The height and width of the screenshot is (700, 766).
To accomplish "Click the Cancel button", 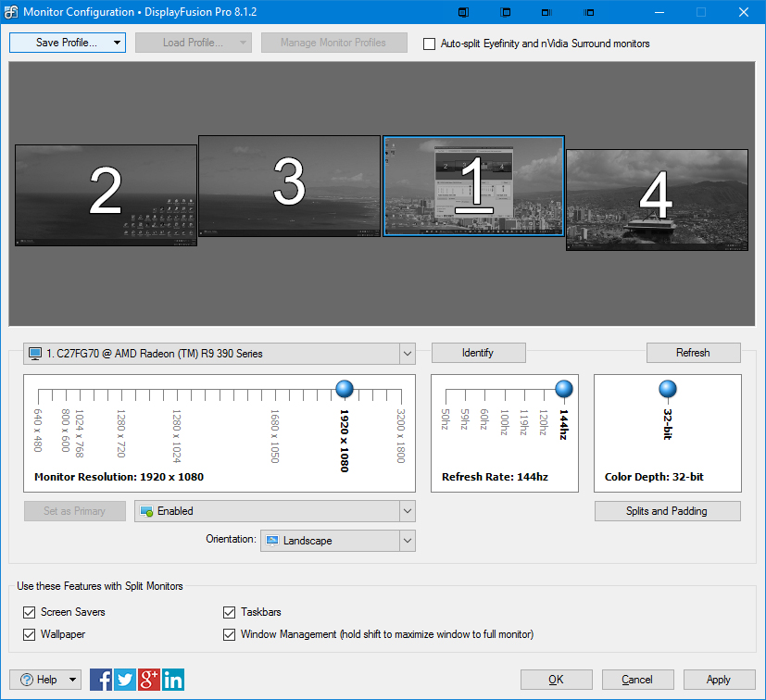I will tap(637, 680).
